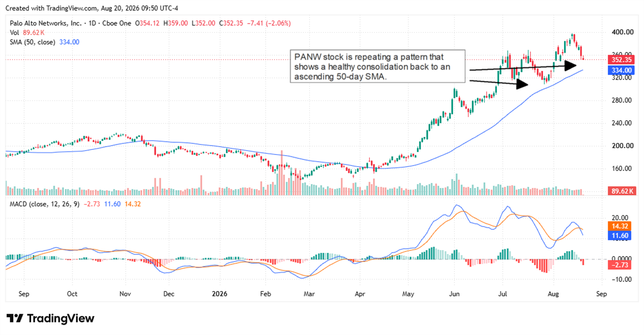This screenshot has width=644, height=335.
Task: Click the TradingView wordmark text
Action: 60,318
